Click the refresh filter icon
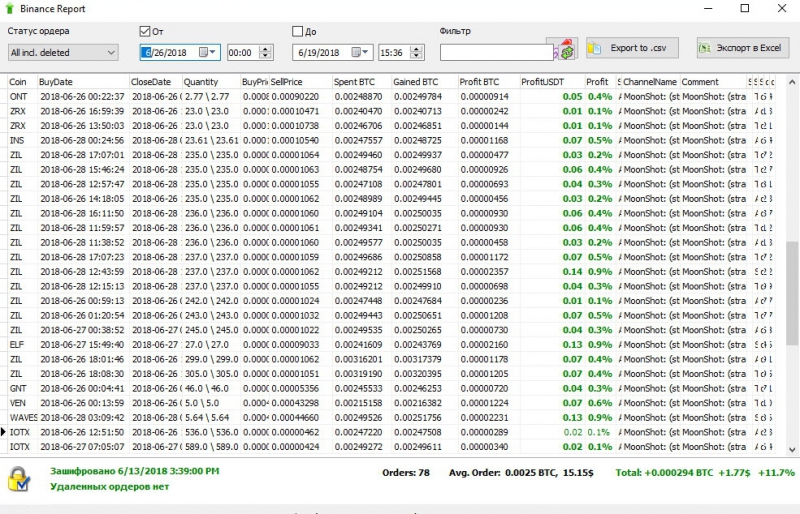This screenshot has width=800, height=514. 566,51
